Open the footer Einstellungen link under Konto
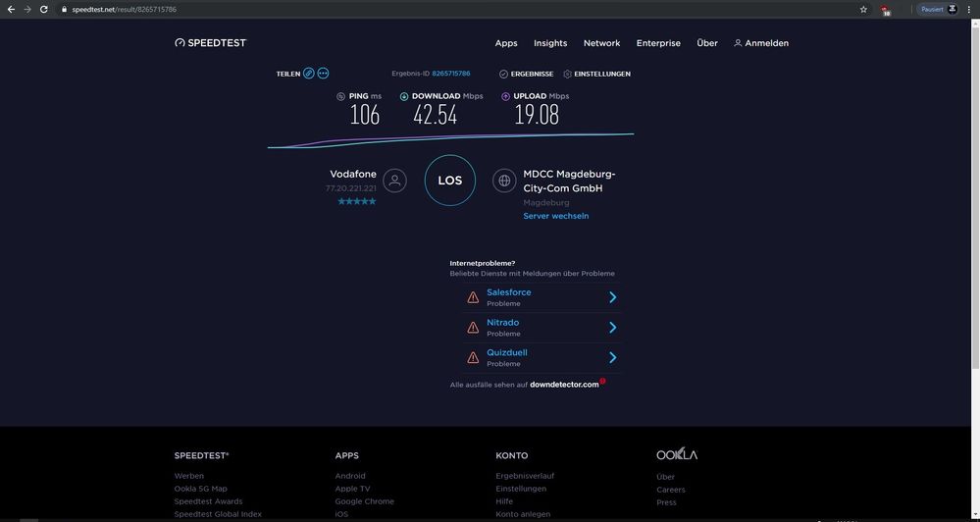The height and width of the screenshot is (522, 980). point(521,489)
